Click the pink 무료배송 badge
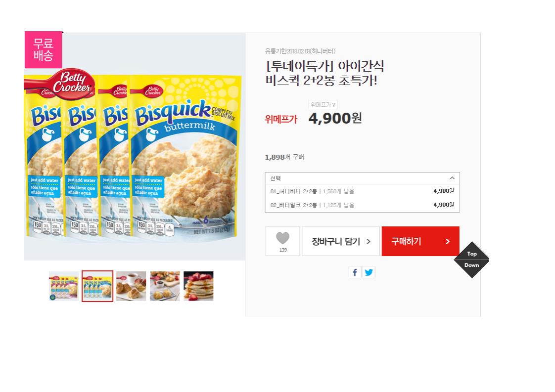 [43, 49]
